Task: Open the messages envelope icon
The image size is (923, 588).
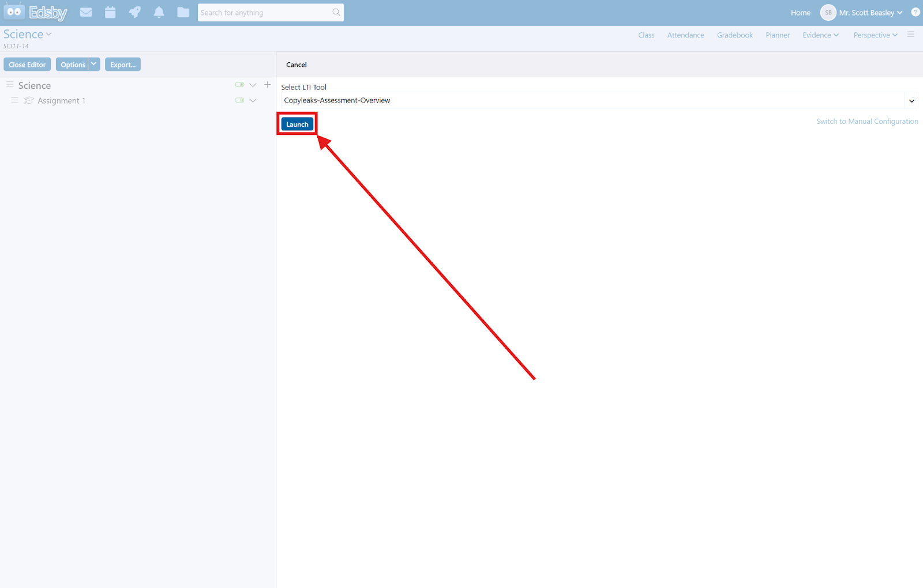Action: pos(86,12)
